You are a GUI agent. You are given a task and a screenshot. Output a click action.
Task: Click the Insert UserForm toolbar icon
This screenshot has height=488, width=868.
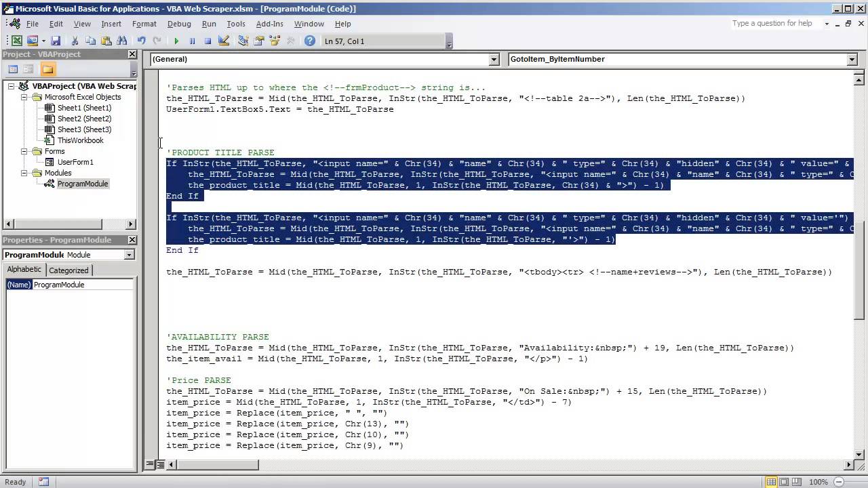(x=32, y=41)
